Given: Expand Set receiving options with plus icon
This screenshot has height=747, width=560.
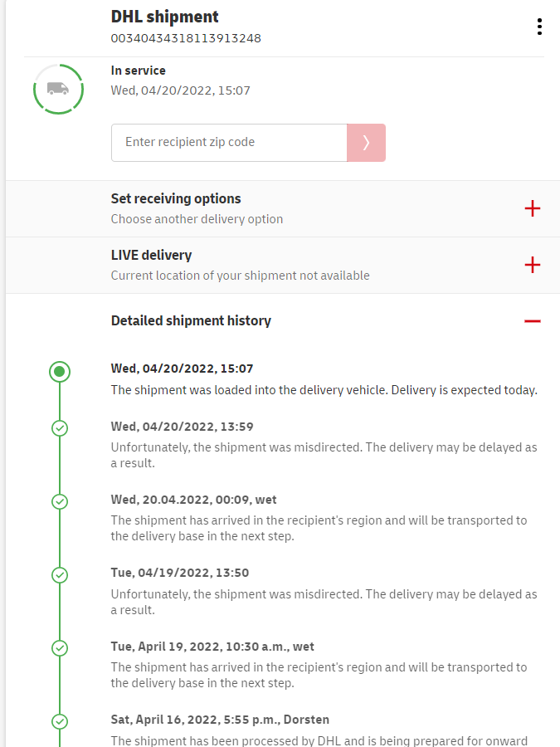Looking at the screenshot, I should (533, 208).
